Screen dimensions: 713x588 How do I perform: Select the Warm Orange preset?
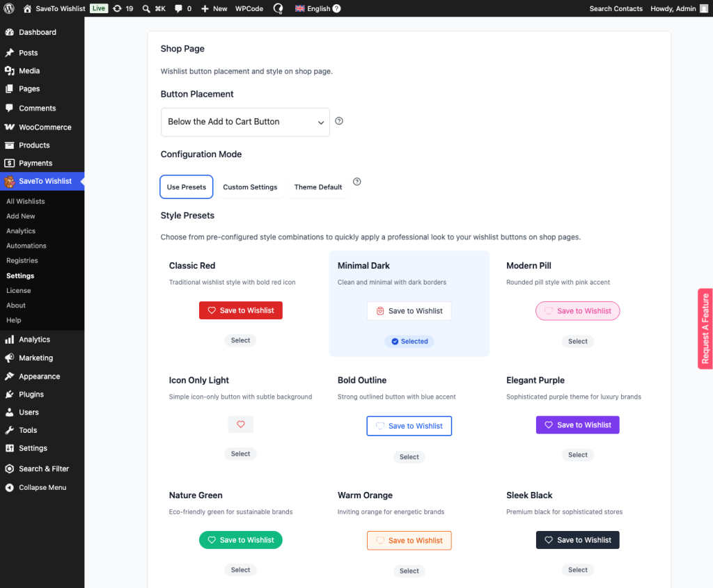coord(409,571)
